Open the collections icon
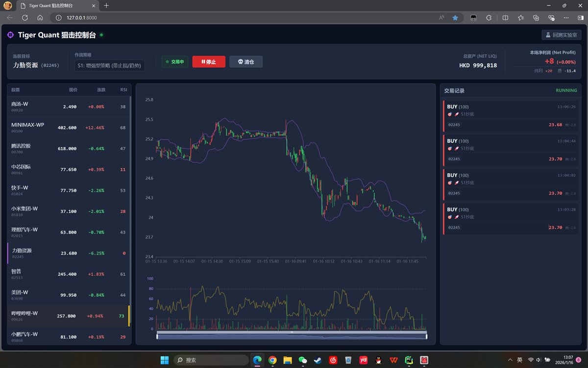This screenshot has height=368, width=588. coord(536,18)
